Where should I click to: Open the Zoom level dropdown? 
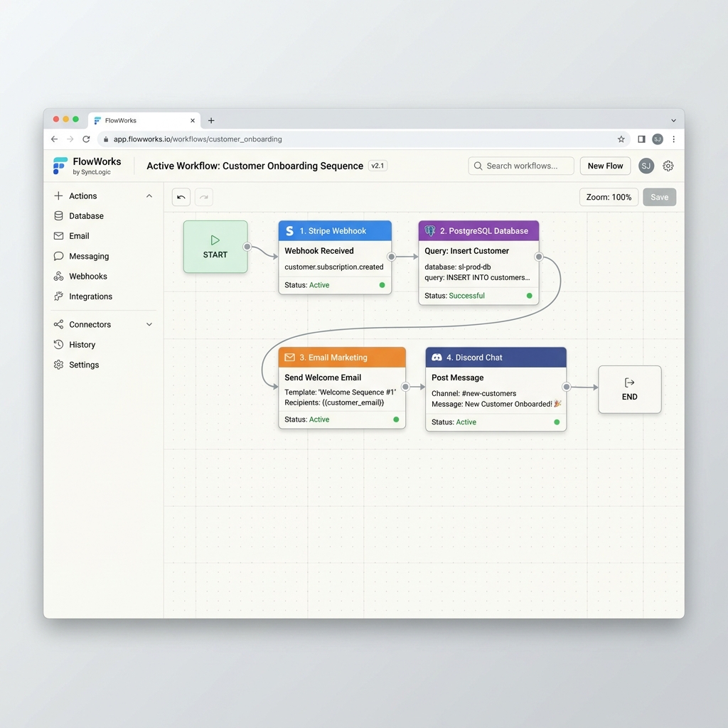(x=609, y=197)
